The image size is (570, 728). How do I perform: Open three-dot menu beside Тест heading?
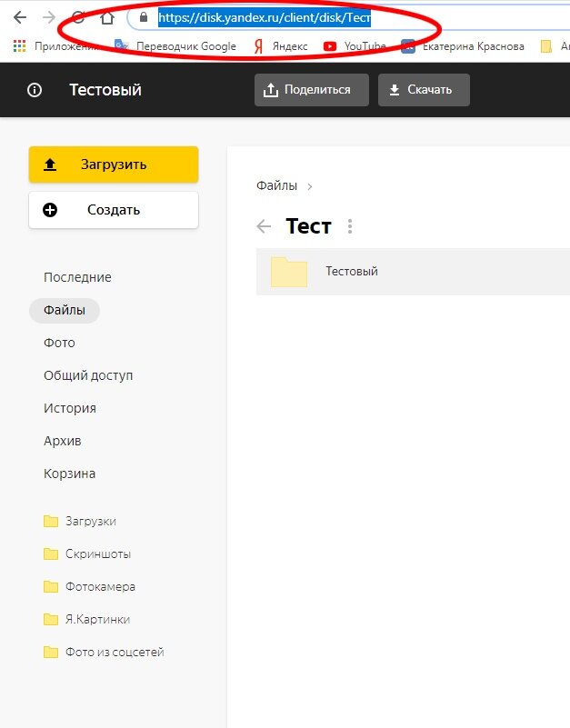click(x=350, y=226)
